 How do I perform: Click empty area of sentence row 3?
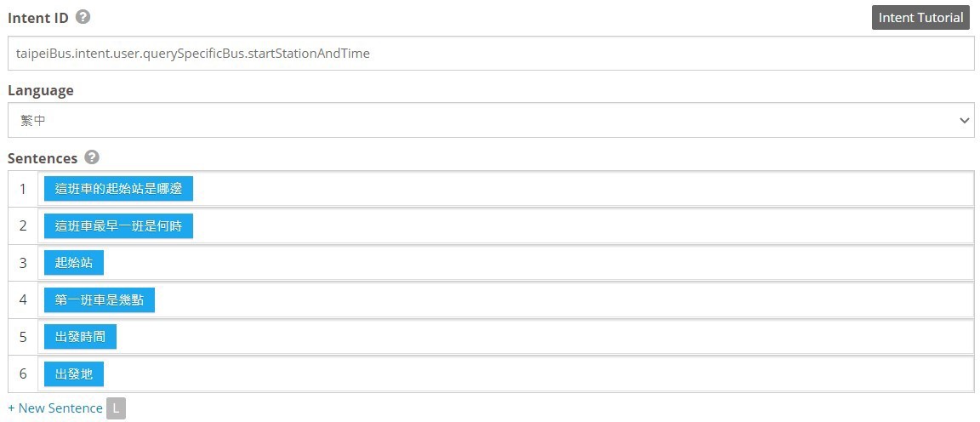[538, 263]
